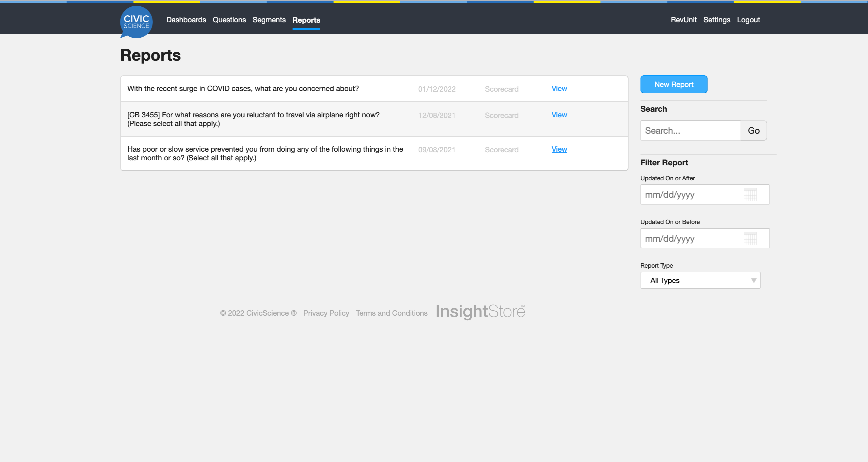The height and width of the screenshot is (462, 868).
Task: Focus the Search reports text field
Action: [x=690, y=131]
